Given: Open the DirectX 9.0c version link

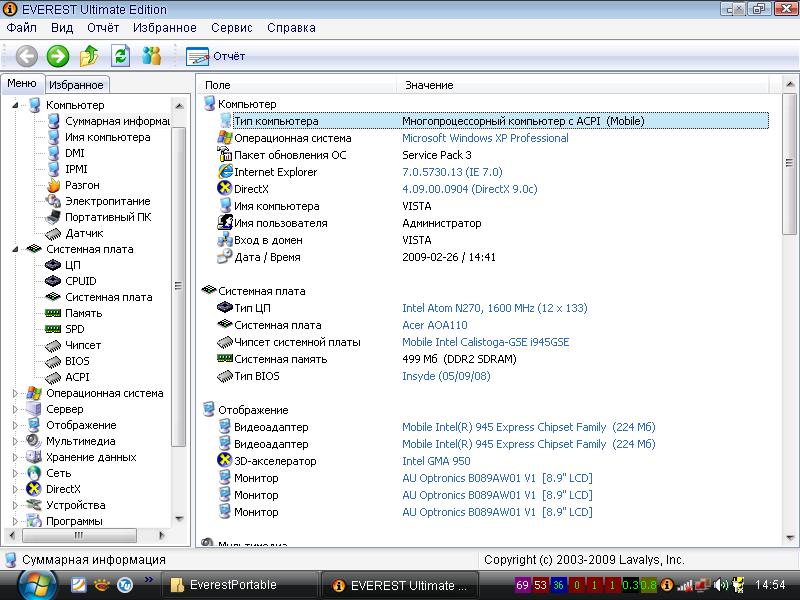Looking at the screenshot, I should tap(469, 189).
